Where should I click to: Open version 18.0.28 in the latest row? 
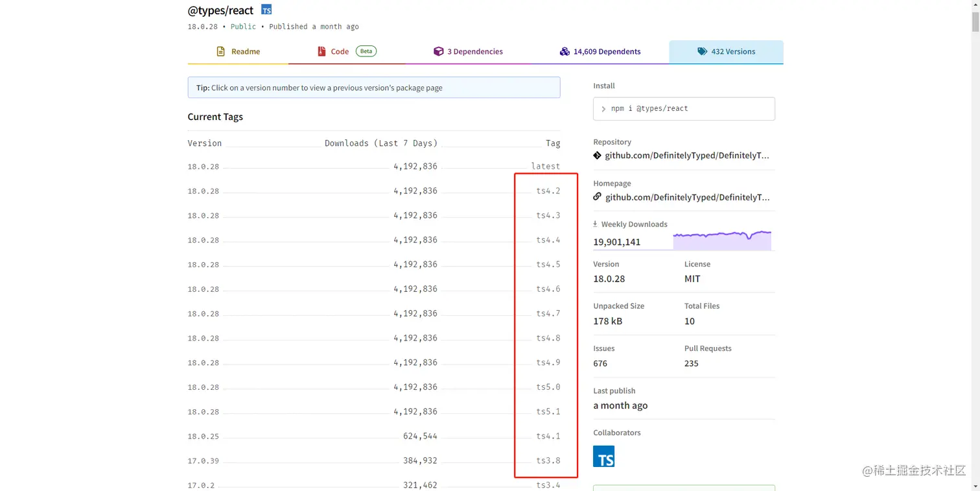pyautogui.click(x=204, y=167)
